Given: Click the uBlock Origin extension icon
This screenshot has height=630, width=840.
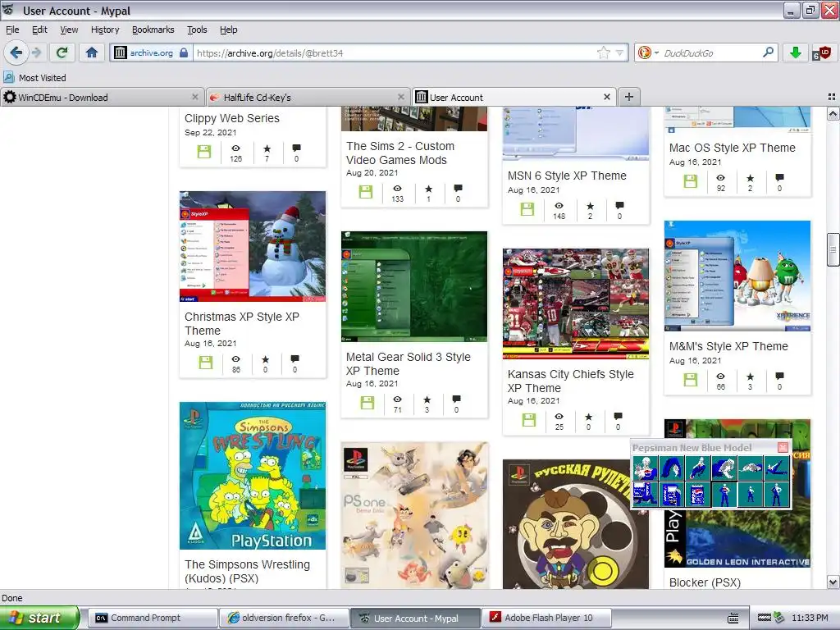Looking at the screenshot, I should [820, 52].
